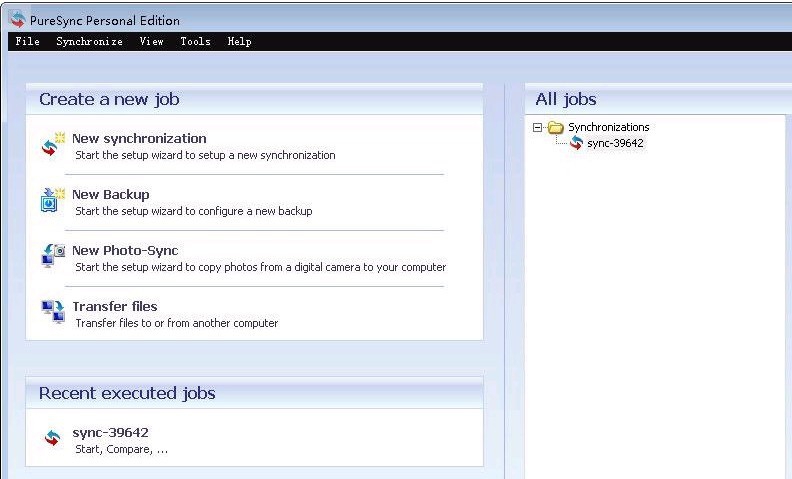The image size is (792, 479).
Task: Click the Synchronizations folder icon
Action: coord(556,127)
